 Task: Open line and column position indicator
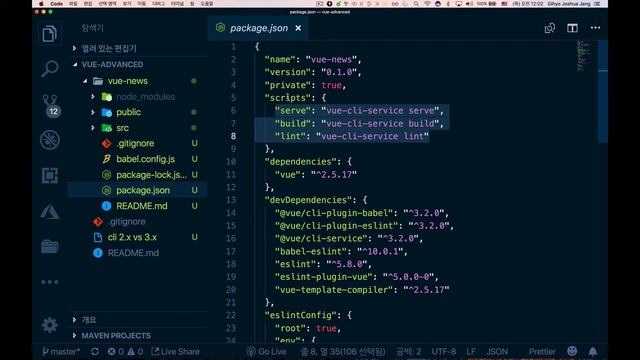click(x=343, y=351)
